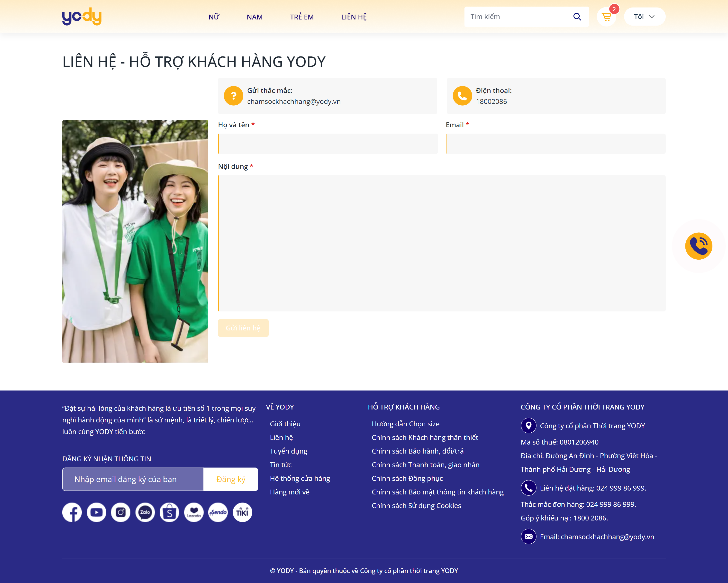Open the Zalo social icon
The width and height of the screenshot is (728, 583).
click(x=145, y=512)
